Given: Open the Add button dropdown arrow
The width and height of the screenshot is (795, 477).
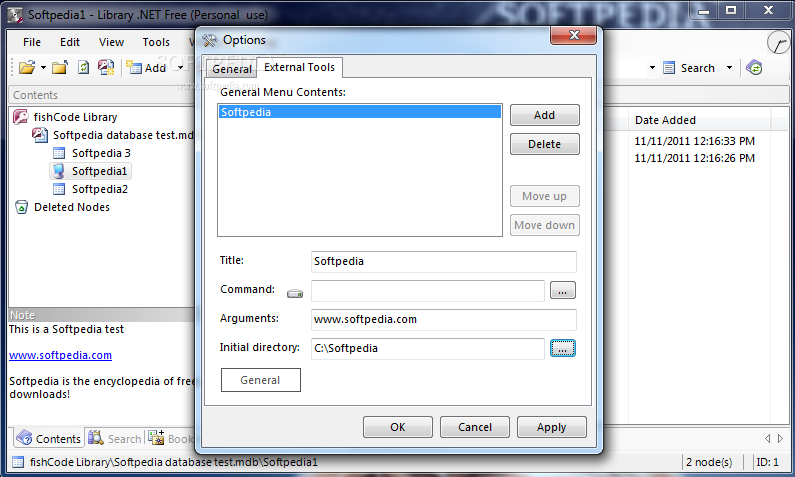Looking at the screenshot, I should 180,67.
